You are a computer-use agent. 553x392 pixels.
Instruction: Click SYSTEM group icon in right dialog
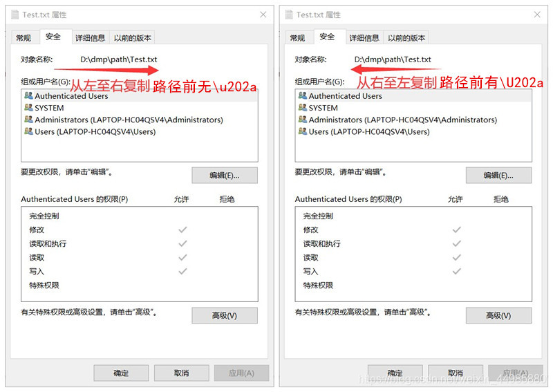(x=303, y=108)
